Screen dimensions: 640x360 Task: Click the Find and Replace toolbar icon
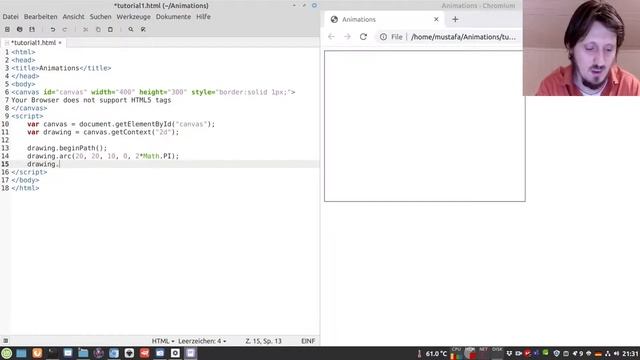143,29
